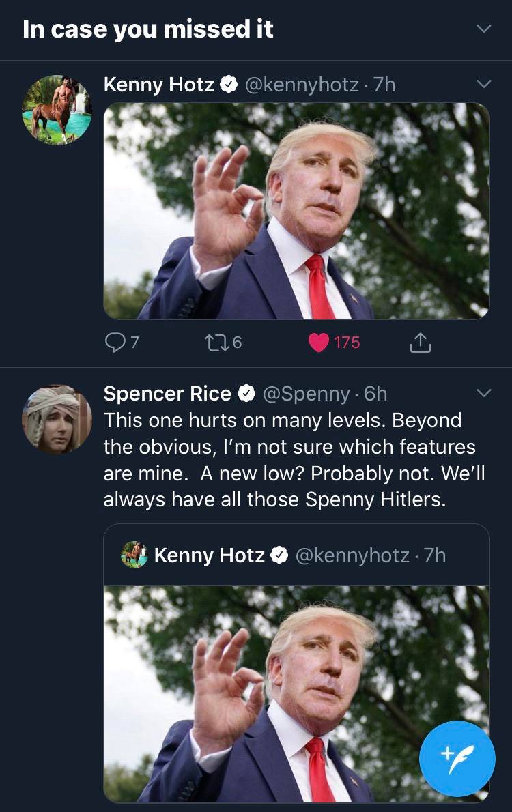
Task: Tap Spencer Rice's display name
Action: coord(167,394)
